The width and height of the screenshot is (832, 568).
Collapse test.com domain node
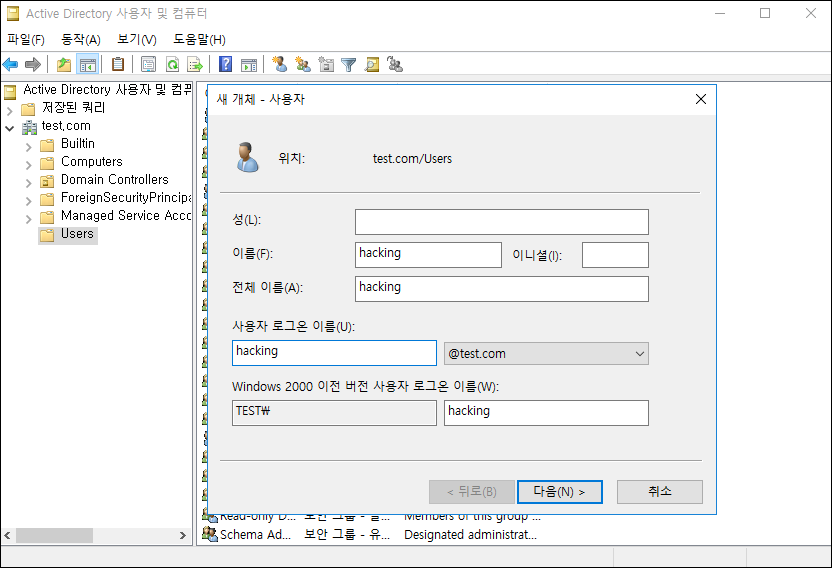click(x=10, y=128)
